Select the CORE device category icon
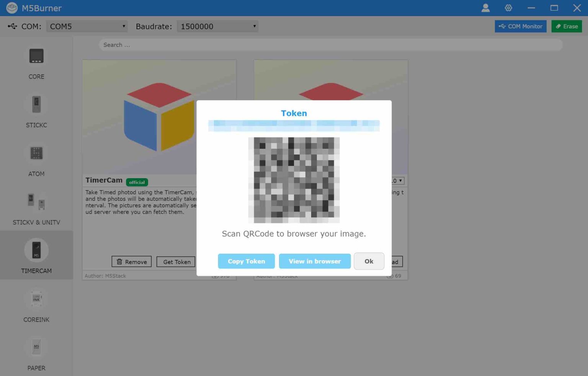Viewport: 588px width, 376px height. click(36, 55)
